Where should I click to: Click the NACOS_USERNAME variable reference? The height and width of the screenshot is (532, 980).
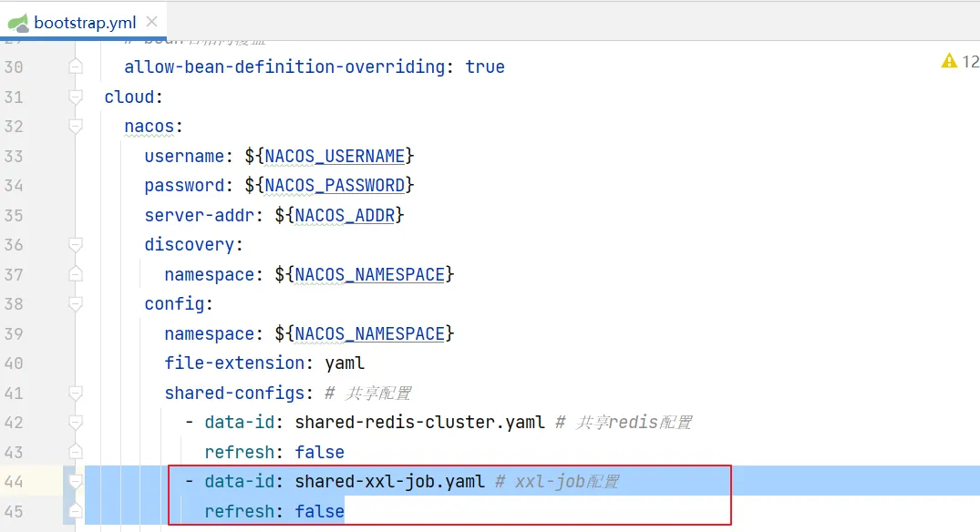(x=335, y=156)
